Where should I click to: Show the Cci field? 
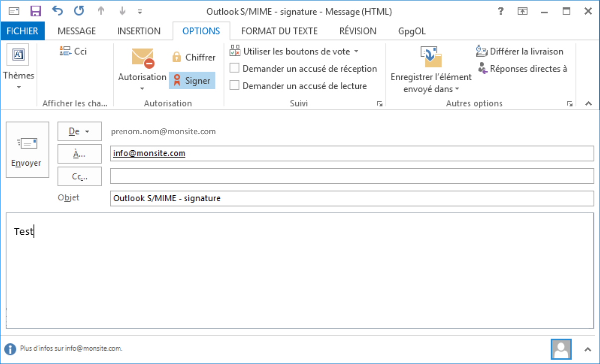pos(73,51)
